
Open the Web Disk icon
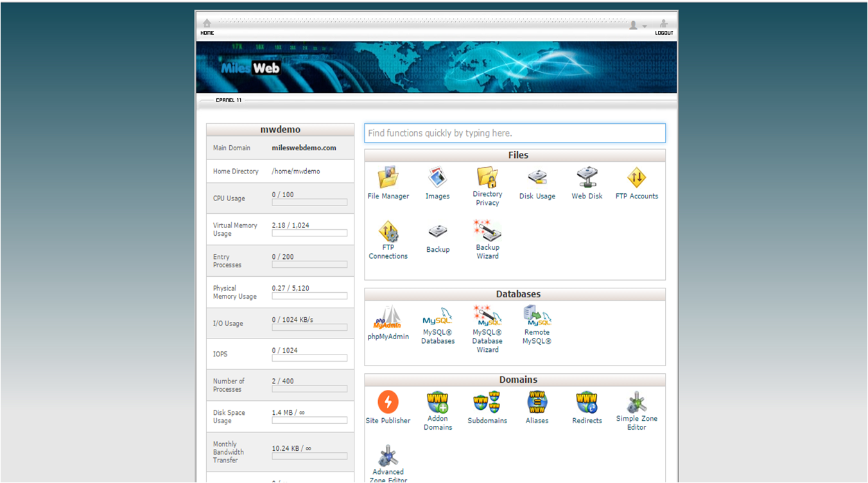click(x=587, y=177)
